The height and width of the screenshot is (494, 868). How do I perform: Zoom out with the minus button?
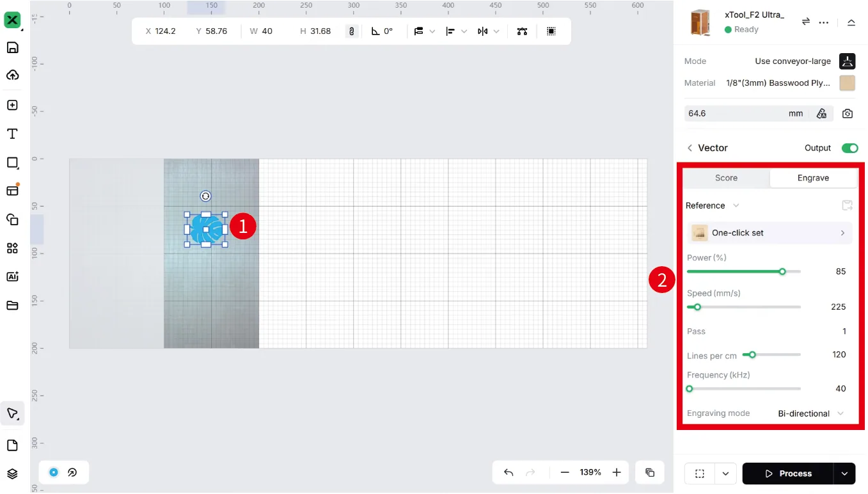565,472
